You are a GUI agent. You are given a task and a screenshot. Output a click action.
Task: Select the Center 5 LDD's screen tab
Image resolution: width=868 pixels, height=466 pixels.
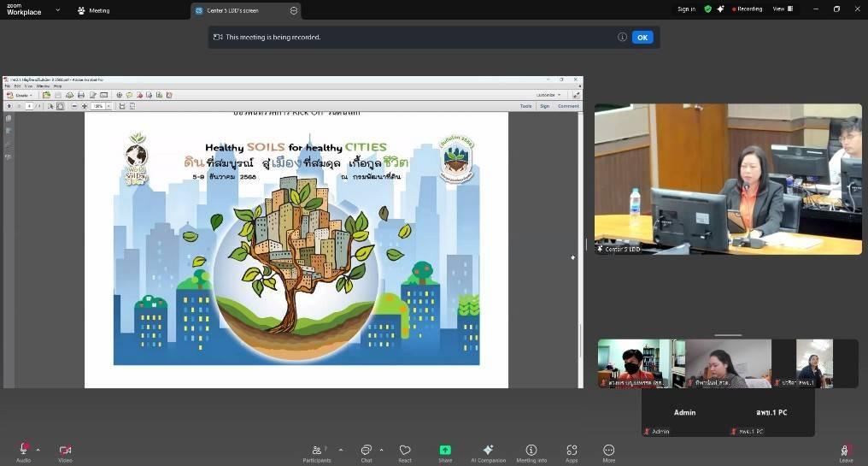(232, 10)
